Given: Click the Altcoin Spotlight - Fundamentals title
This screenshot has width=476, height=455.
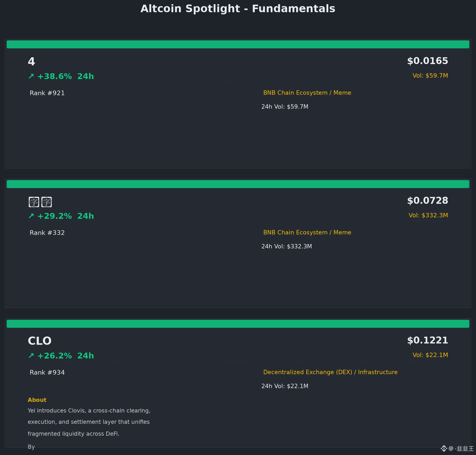Looking at the screenshot, I should click(238, 9).
